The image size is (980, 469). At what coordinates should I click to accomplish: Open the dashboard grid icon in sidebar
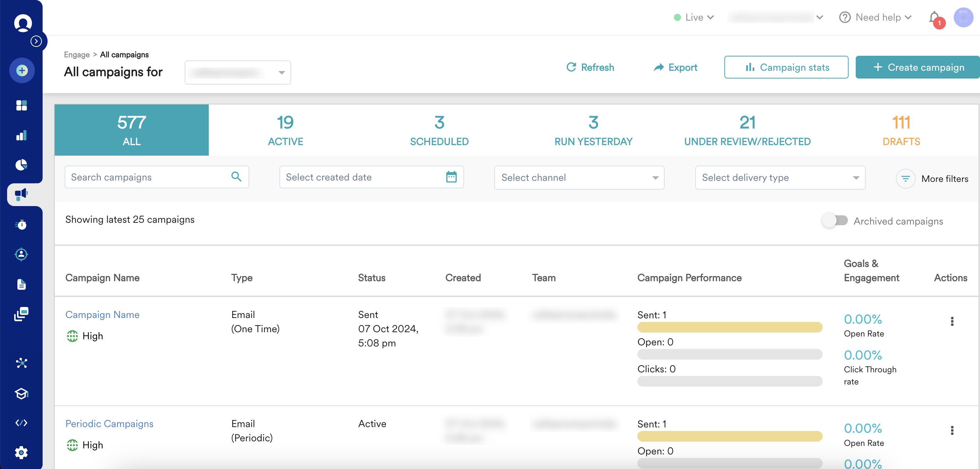(22, 106)
